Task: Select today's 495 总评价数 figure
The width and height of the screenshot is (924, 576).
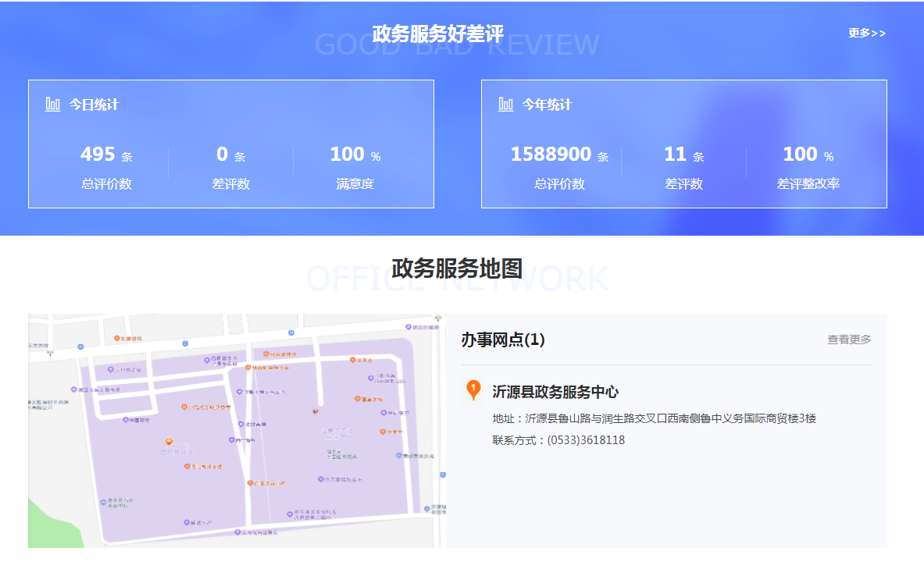Action: (98, 155)
